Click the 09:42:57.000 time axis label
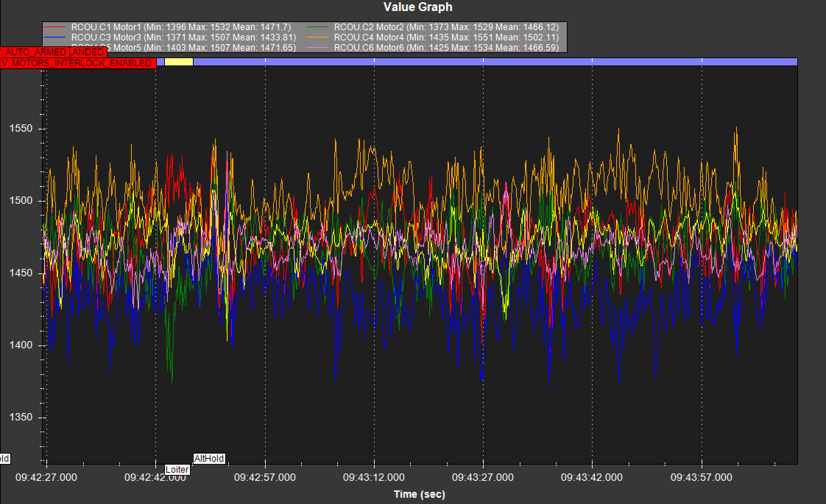This screenshot has width=826, height=504. [x=265, y=478]
